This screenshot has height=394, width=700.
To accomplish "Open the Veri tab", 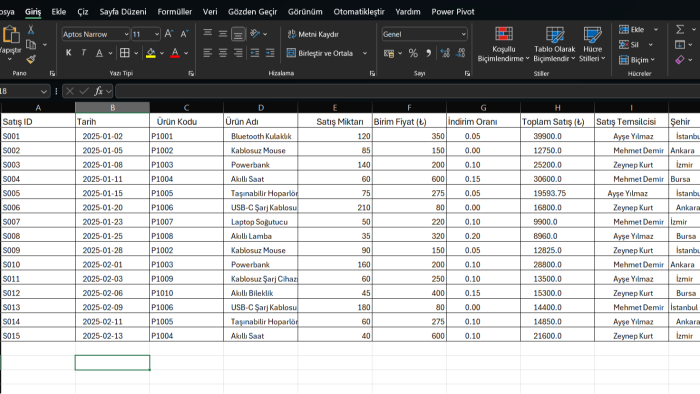I will [210, 12].
